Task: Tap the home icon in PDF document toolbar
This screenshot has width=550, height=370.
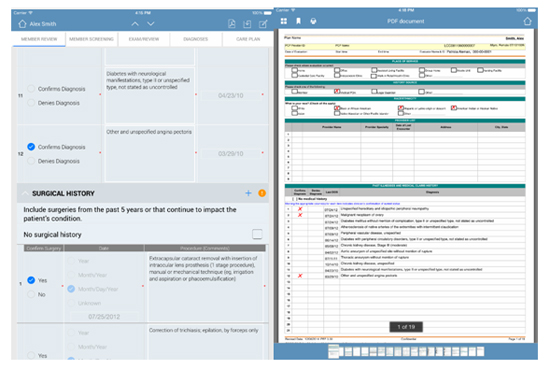Action: pyautogui.click(x=528, y=21)
